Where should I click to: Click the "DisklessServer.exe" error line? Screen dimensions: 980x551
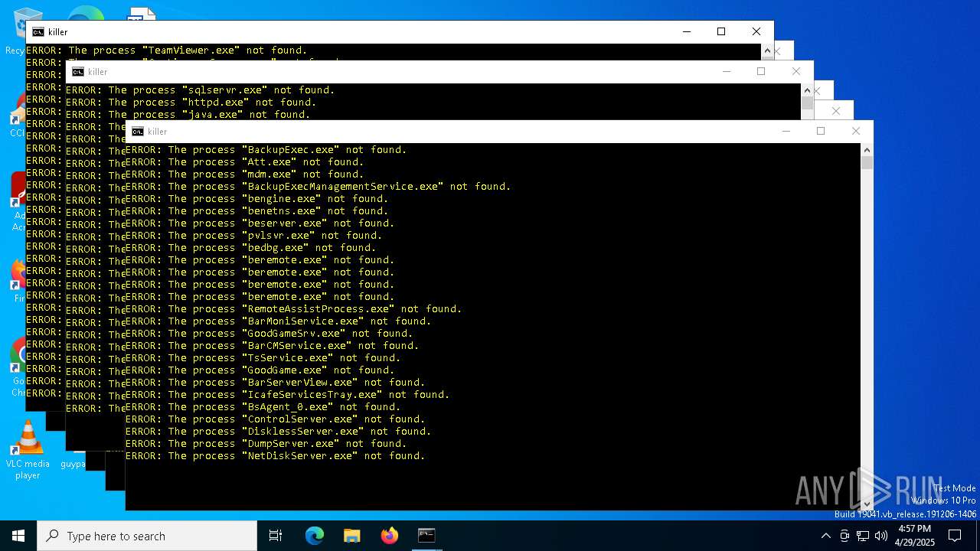point(278,432)
